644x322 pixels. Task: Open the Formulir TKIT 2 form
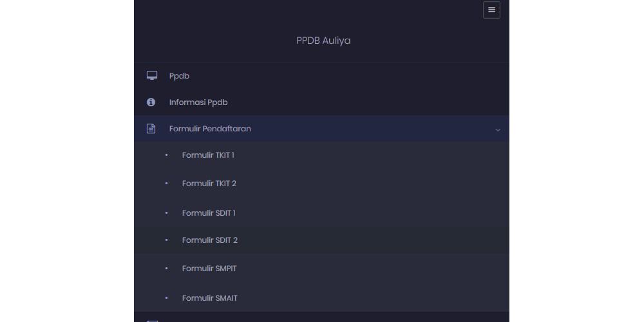tap(209, 184)
